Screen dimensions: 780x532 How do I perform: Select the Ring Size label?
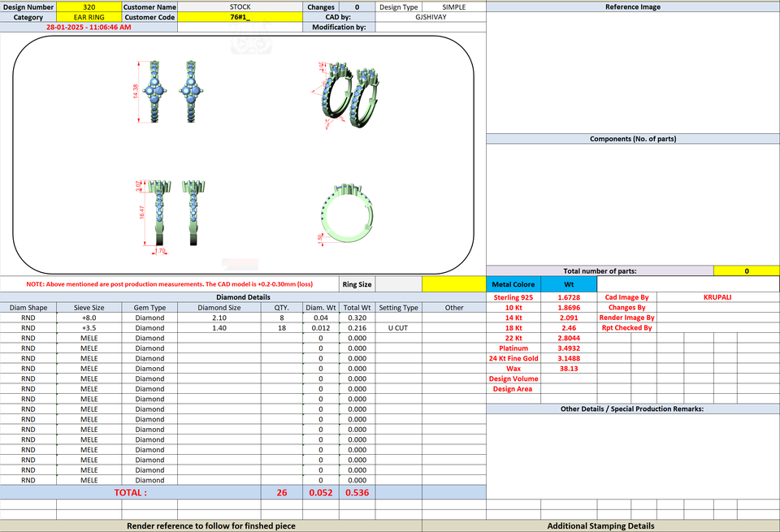tap(357, 284)
